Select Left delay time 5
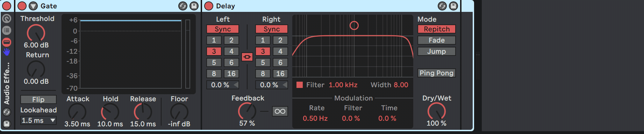This screenshot has height=134, width=644. point(214,62)
